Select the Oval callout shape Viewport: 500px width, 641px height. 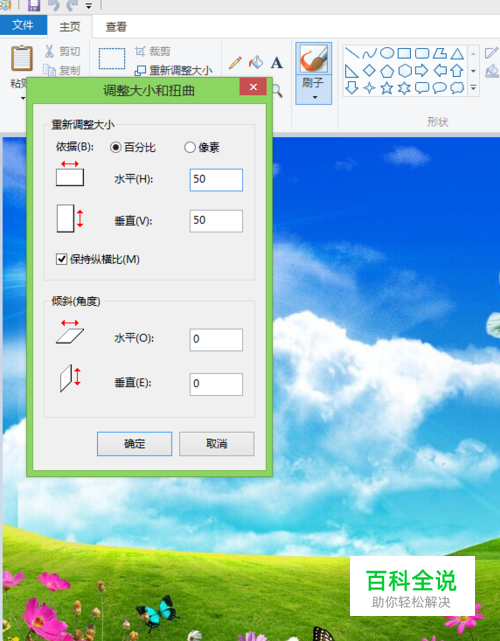(x=439, y=87)
